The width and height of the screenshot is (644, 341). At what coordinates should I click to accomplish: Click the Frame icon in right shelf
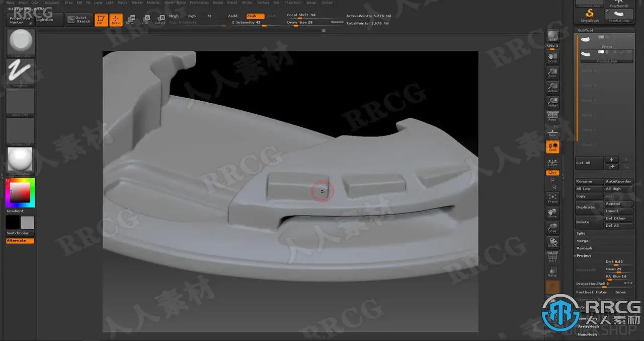coord(553,198)
